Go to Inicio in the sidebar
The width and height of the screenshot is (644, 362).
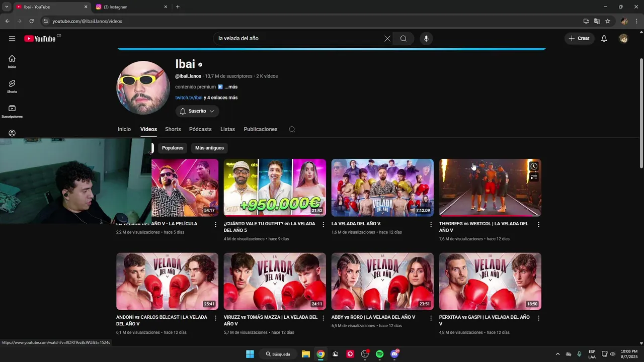pos(12,61)
